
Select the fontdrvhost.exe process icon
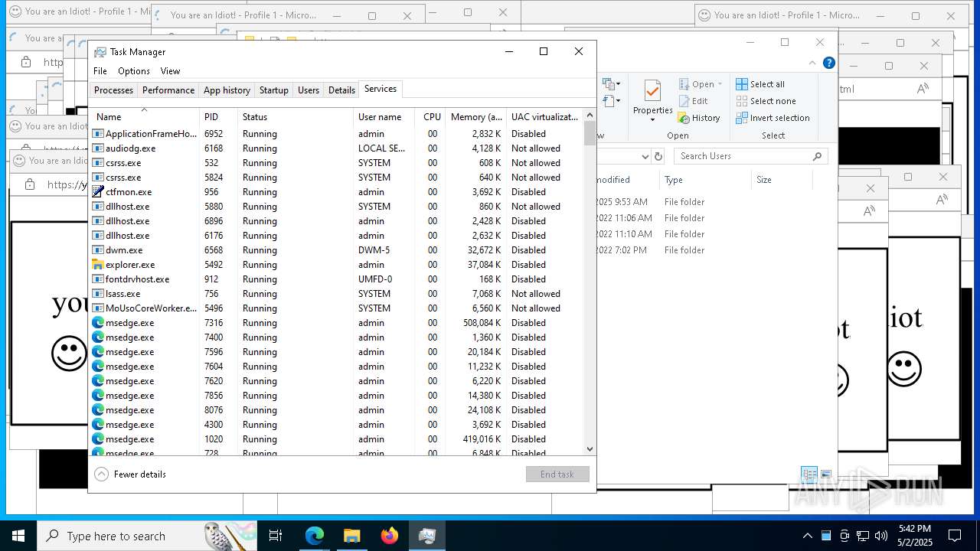(x=98, y=279)
